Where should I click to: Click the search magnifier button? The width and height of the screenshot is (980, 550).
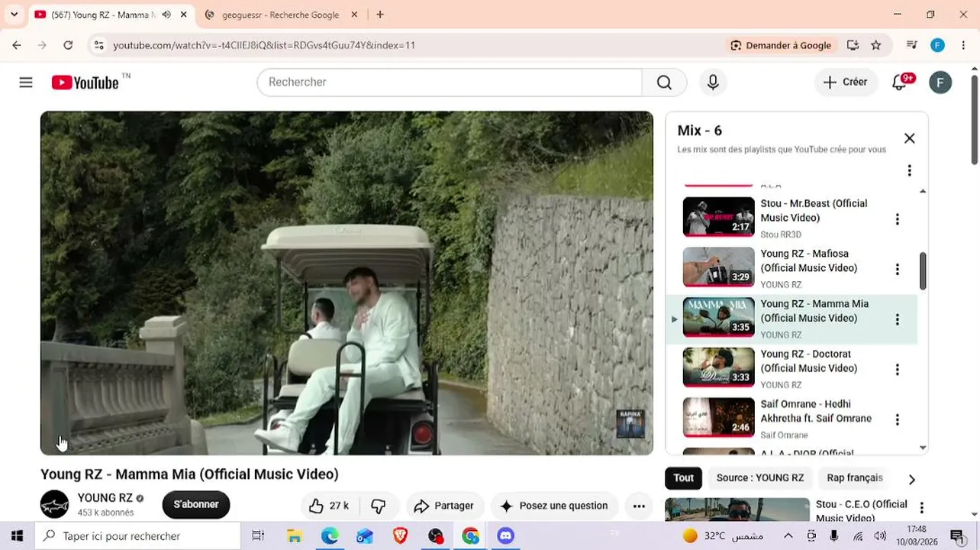coord(664,82)
